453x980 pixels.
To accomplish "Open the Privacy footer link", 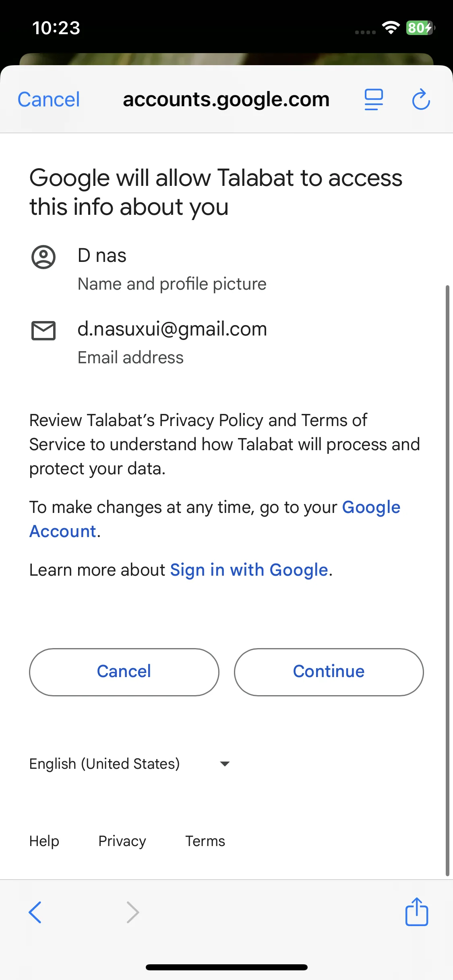I will (122, 841).
